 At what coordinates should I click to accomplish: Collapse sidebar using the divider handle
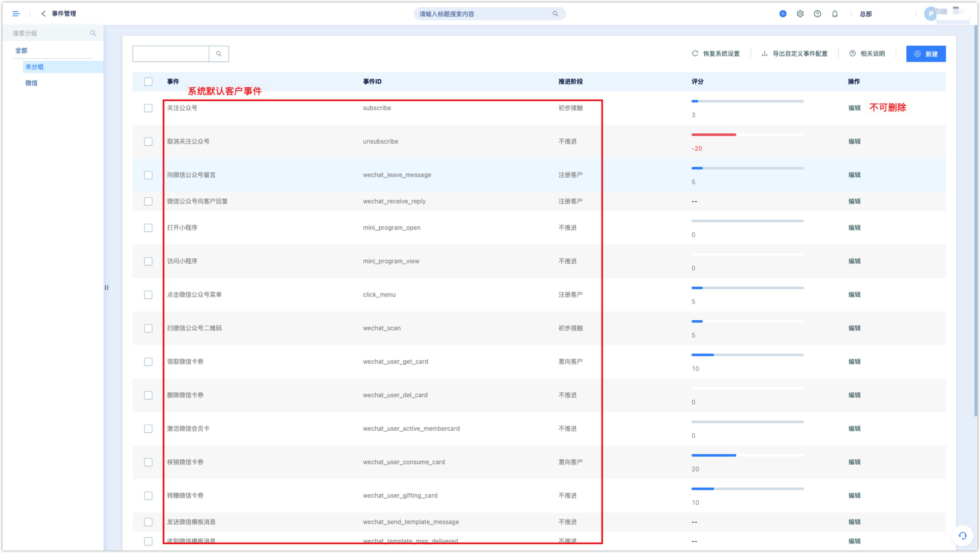point(107,287)
